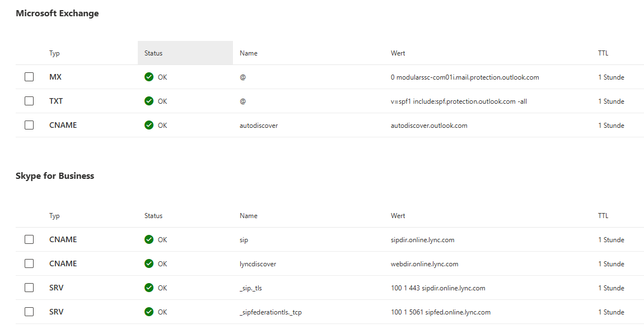Click the name _sip._tls
The width and height of the screenshot is (644, 333).
point(251,288)
